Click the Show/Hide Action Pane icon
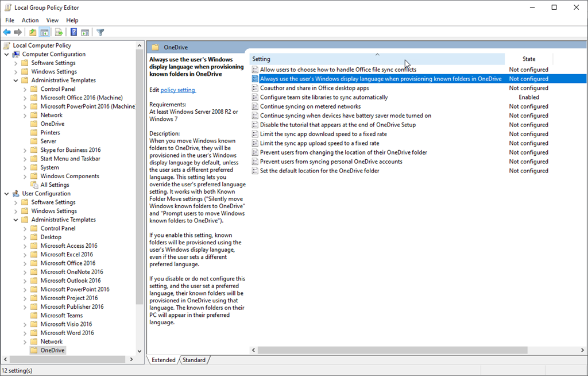 click(85, 32)
